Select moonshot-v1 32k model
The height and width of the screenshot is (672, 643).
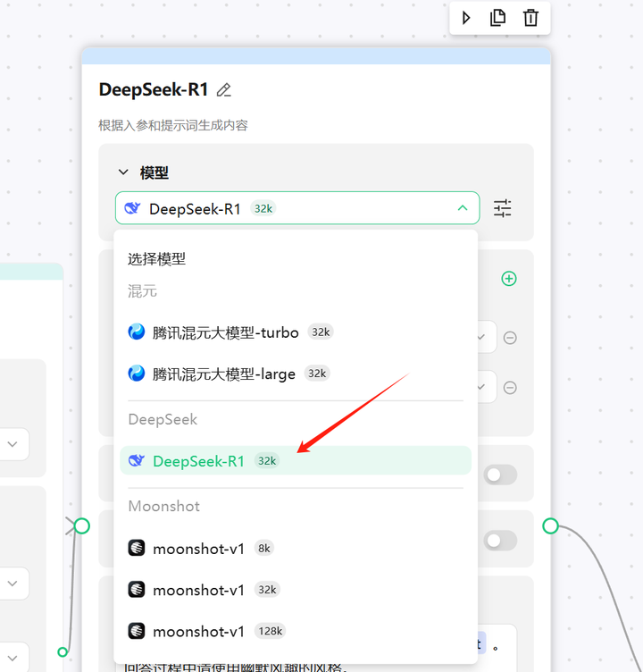click(x=296, y=590)
